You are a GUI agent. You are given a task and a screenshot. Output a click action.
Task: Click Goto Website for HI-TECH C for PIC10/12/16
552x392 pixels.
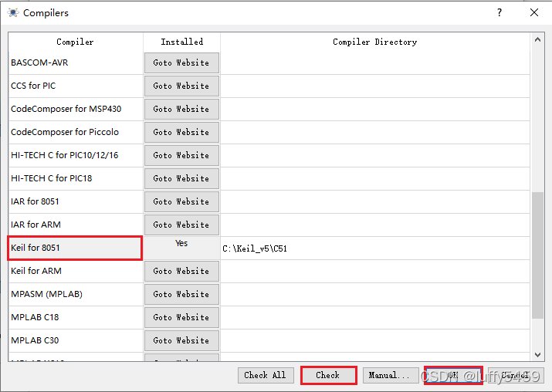(181, 156)
